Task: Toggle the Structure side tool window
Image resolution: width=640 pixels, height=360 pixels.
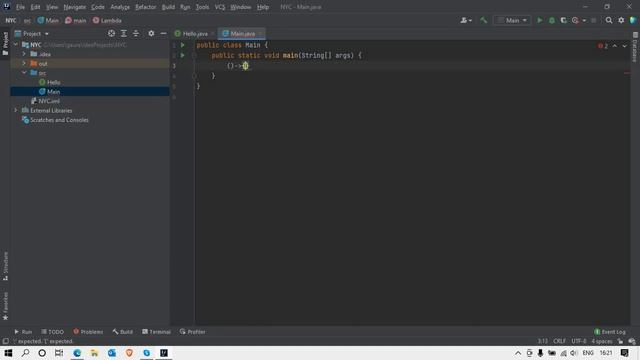Action: pyautogui.click(x=5, y=266)
